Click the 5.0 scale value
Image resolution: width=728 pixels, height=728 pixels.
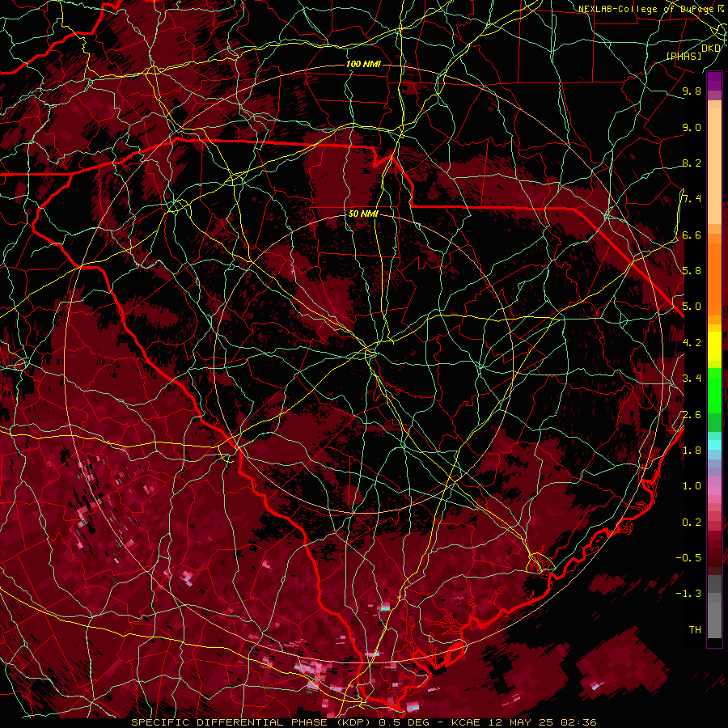tap(692, 307)
